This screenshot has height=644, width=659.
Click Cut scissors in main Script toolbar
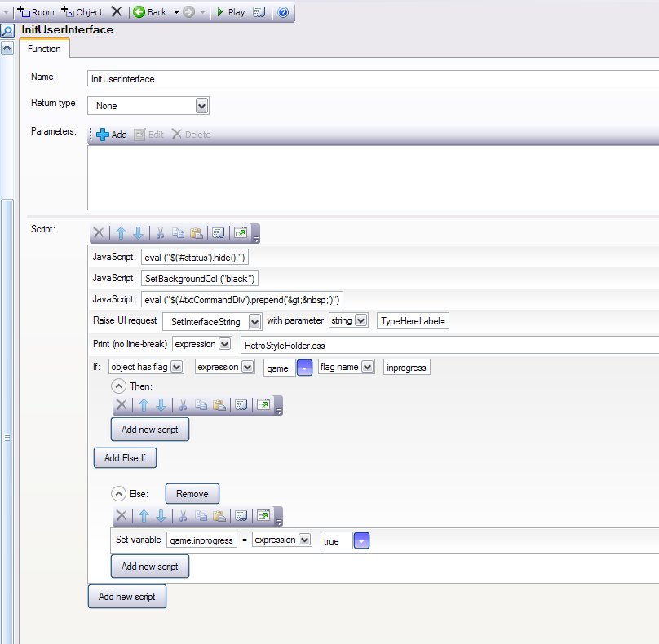160,233
